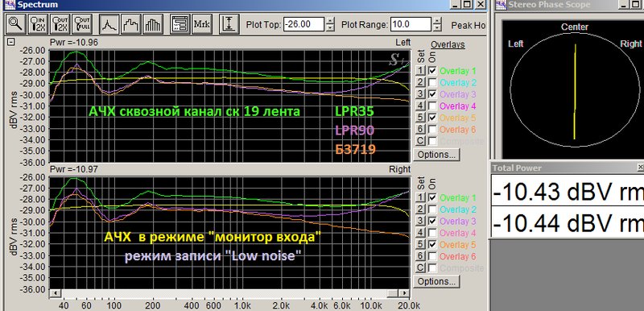Screen dimensions: 644x311
Task: Enable Composite overlay in Right channel
Action: 432,267
